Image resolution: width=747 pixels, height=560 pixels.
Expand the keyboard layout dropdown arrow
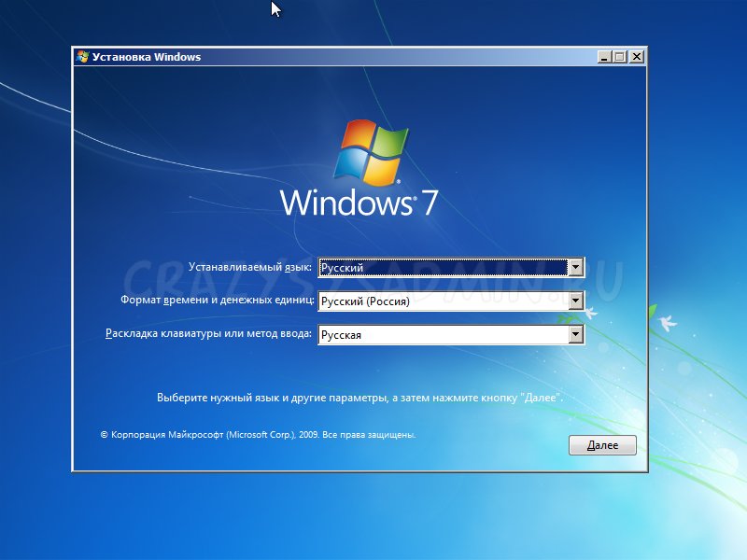click(x=575, y=334)
